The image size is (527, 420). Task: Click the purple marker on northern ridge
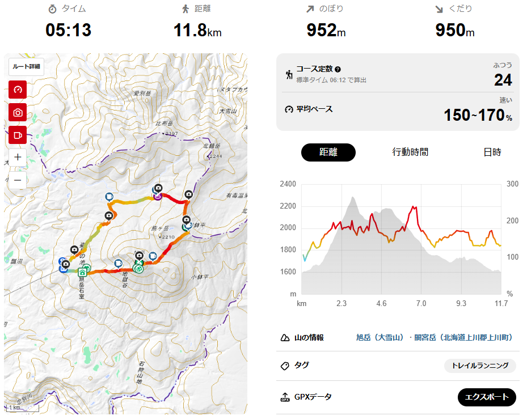pyautogui.click(x=158, y=196)
